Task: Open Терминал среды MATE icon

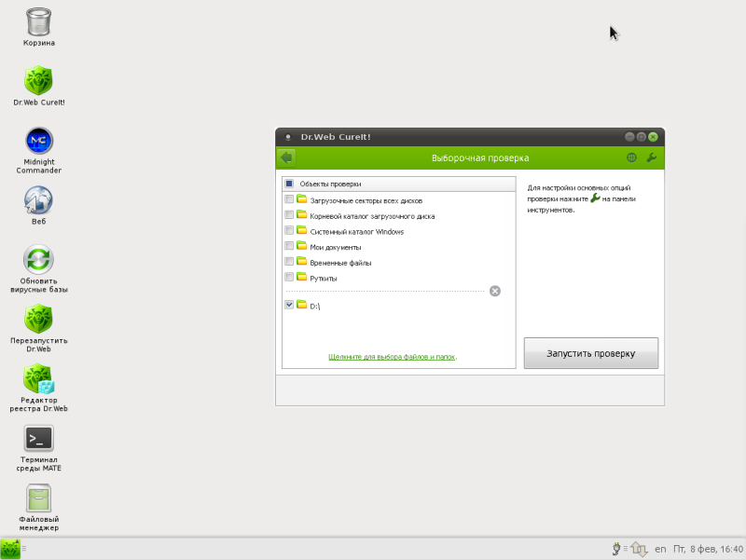Action: click(x=39, y=448)
